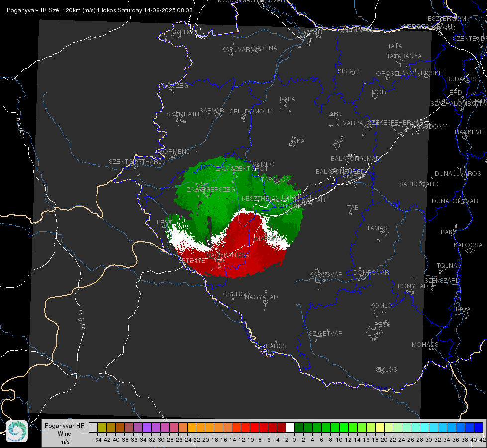Click the gray swatch at legend's left end
487x448 pixels.
[93, 428]
